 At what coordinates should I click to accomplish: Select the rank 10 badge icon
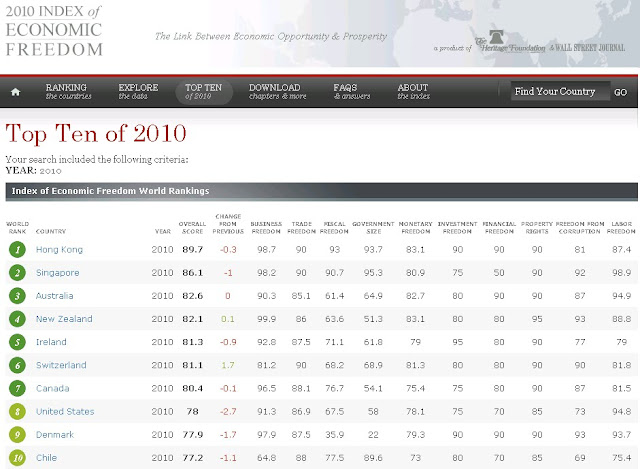tap(17, 458)
